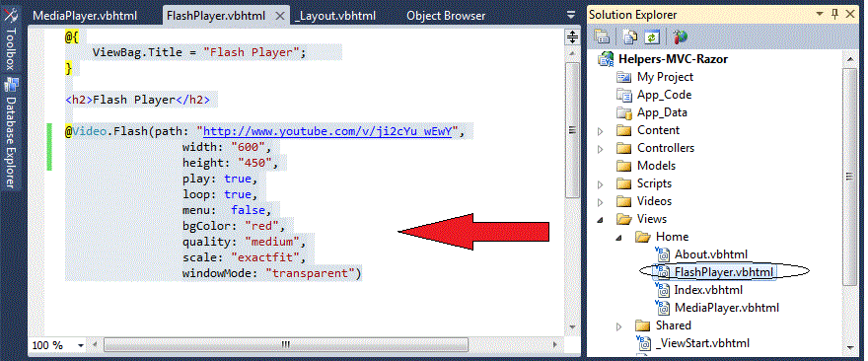Collapse the Views folder
The width and height of the screenshot is (868, 361).
[601, 220]
